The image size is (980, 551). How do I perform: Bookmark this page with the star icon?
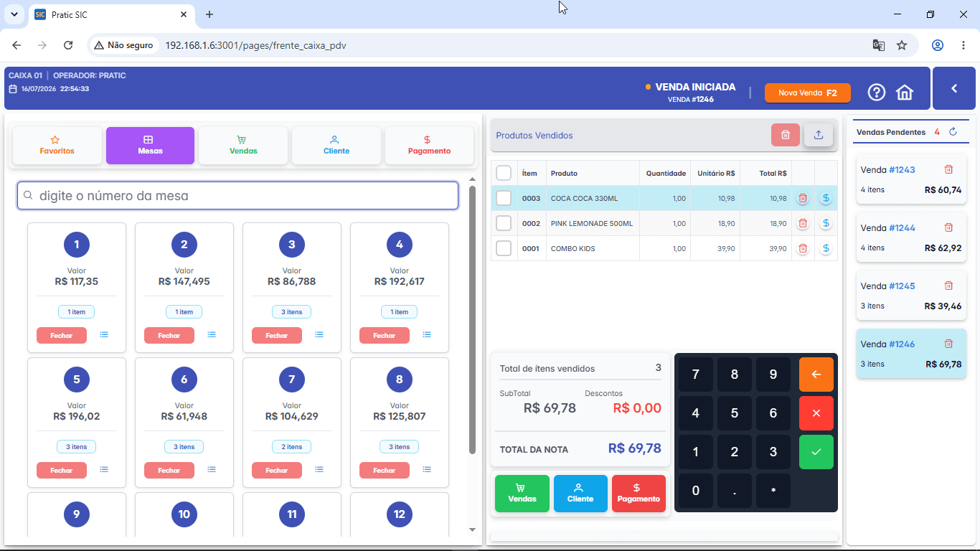click(x=902, y=45)
